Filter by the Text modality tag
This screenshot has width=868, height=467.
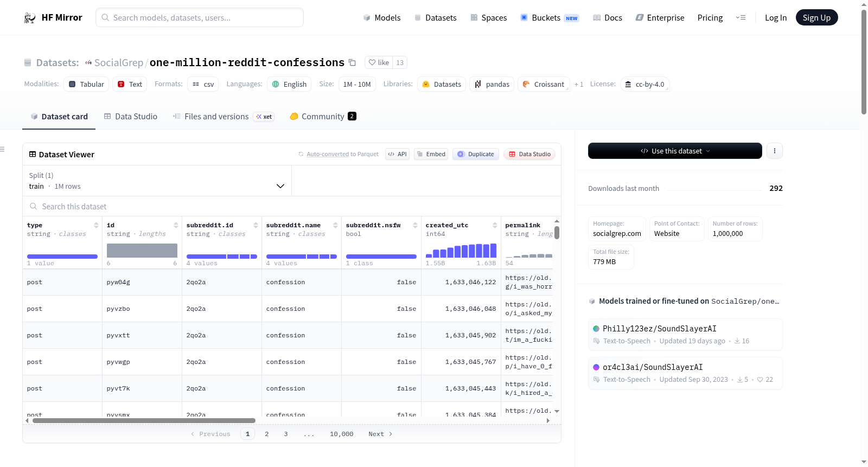pos(130,84)
